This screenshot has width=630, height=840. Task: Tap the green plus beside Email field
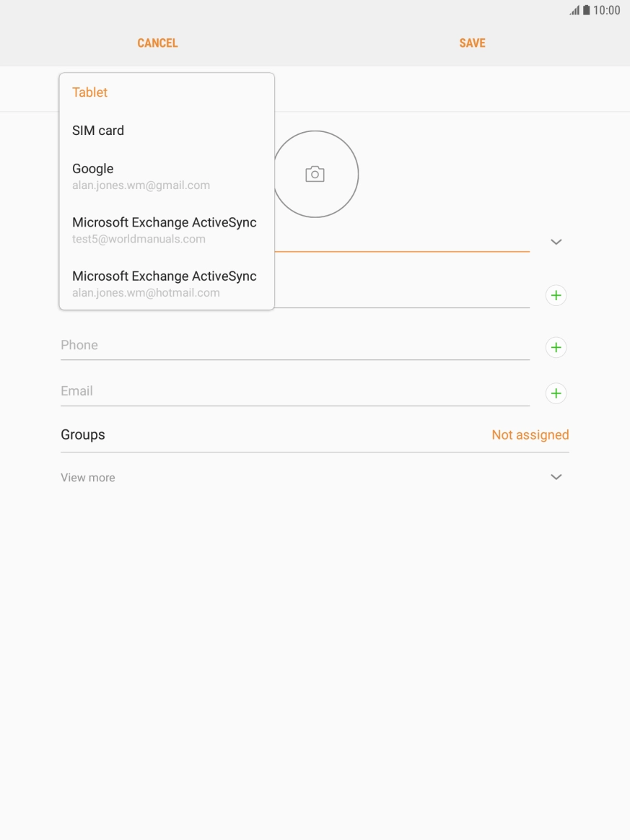(x=556, y=393)
